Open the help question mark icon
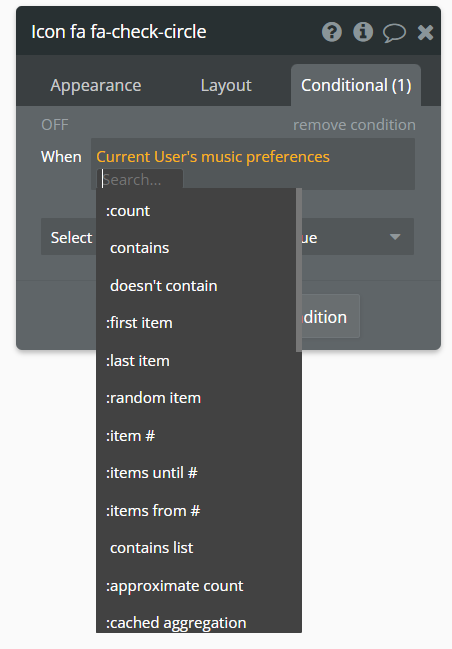The image size is (452, 649). [x=332, y=32]
